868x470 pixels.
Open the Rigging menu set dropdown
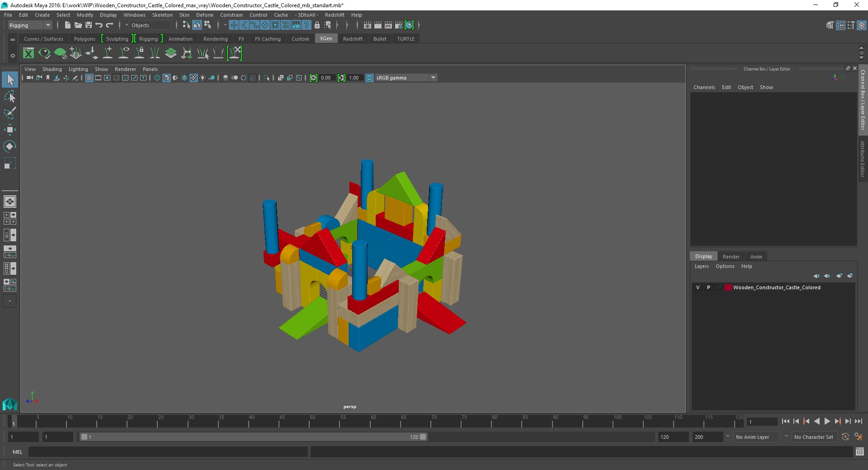[30, 25]
